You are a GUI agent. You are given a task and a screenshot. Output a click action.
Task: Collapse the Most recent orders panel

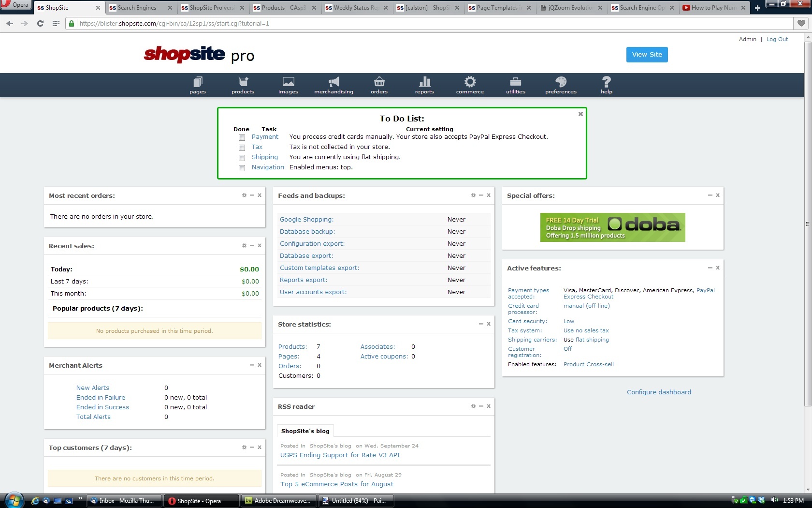point(252,195)
